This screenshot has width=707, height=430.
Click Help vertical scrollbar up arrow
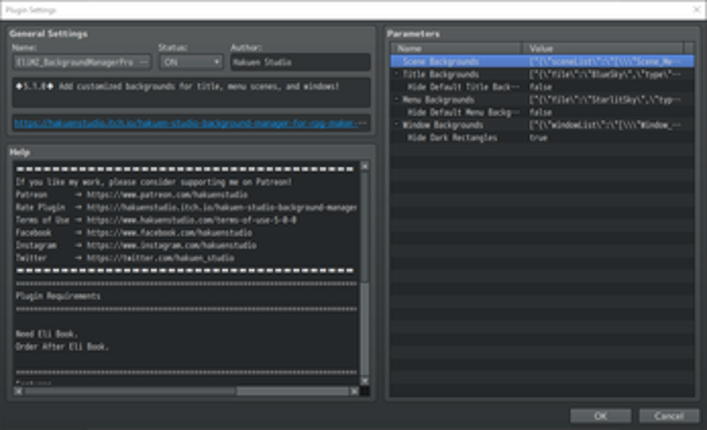coord(365,166)
